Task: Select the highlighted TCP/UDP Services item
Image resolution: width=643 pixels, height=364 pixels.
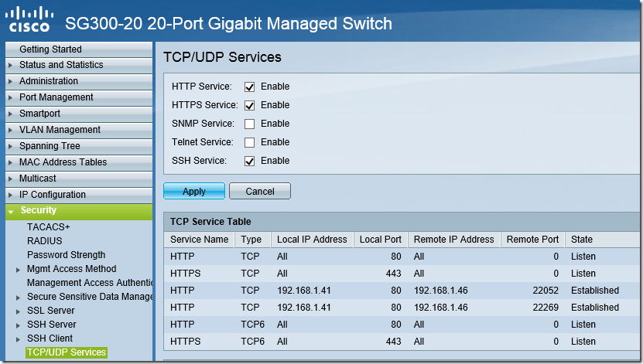Action: pyautogui.click(x=67, y=352)
